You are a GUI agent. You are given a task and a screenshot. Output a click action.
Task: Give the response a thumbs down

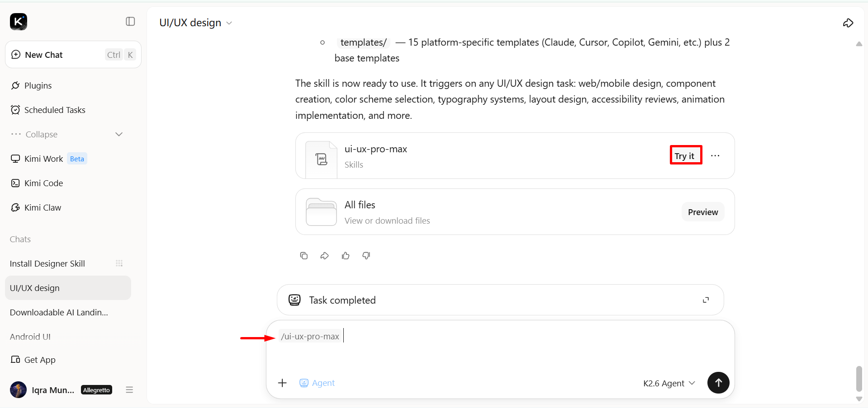366,256
